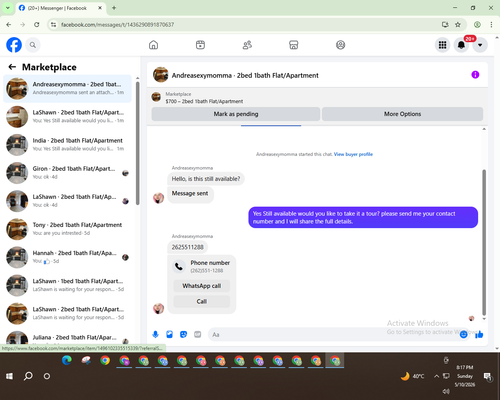Viewport: 500px width, 400px height.
Task: Open the tab search dropdown arrow
Action: coord(7,8)
